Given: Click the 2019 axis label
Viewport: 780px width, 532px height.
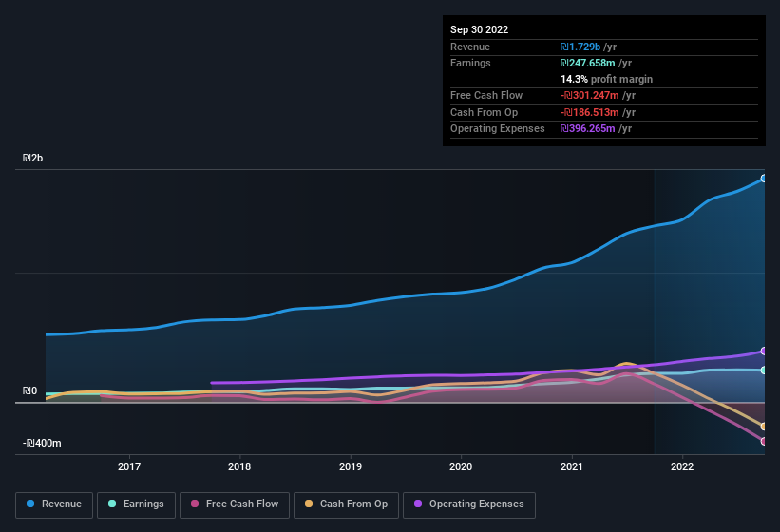Looking at the screenshot, I should 351,466.
